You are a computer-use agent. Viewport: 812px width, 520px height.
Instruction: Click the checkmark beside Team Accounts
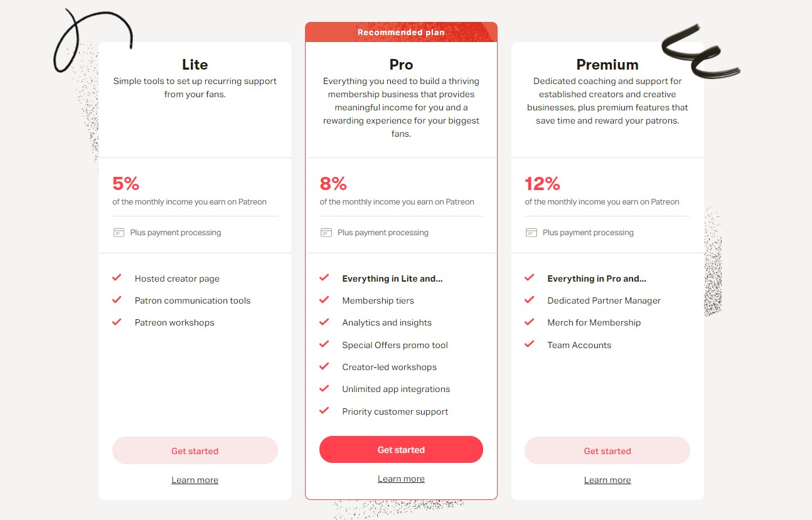[x=529, y=344]
